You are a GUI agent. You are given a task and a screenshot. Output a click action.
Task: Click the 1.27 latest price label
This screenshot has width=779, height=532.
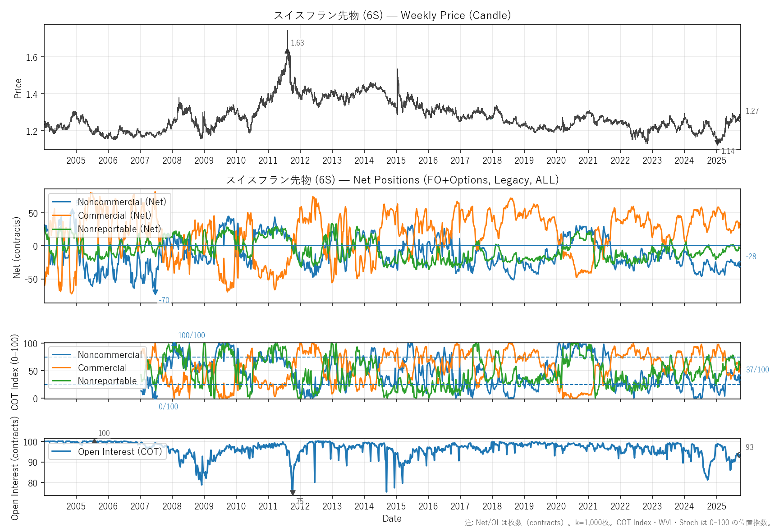[752, 111]
